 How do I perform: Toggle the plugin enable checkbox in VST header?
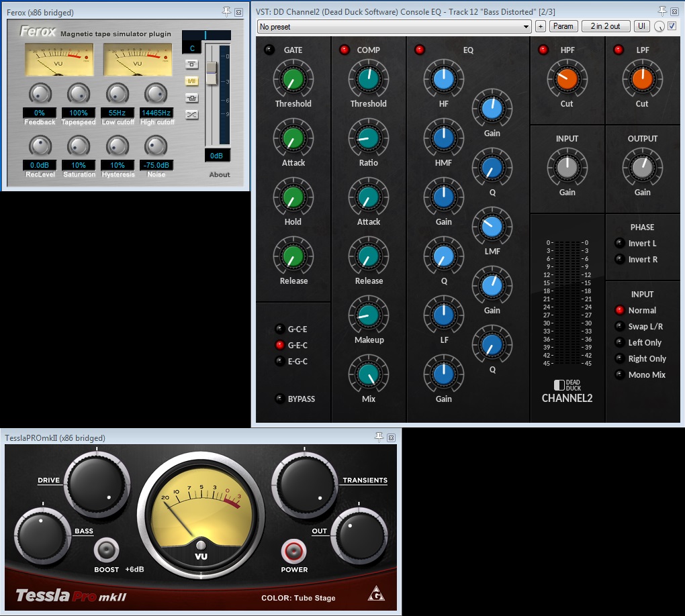[672, 26]
